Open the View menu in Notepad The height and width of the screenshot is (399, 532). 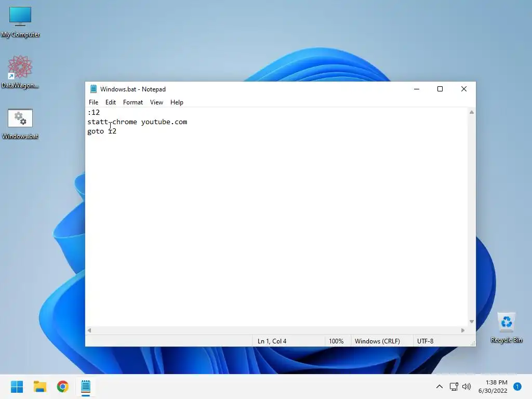[x=156, y=102]
